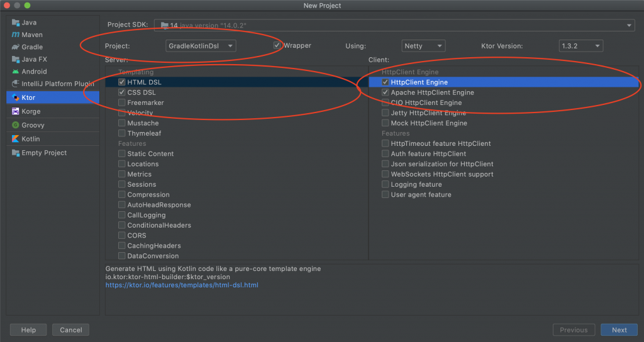
Task: Check the Compression feature
Action: (121, 195)
